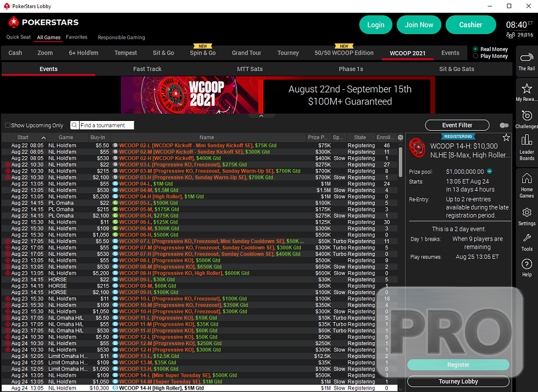Image resolution: width=538 pixels, height=392 pixels.
Task: Open the Sit & Go Sats sub-tab
Action: point(457,69)
